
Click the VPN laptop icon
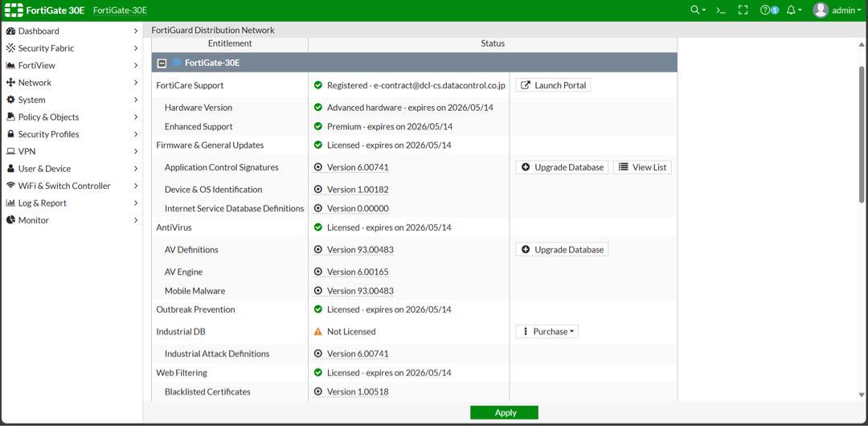pos(10,151)
